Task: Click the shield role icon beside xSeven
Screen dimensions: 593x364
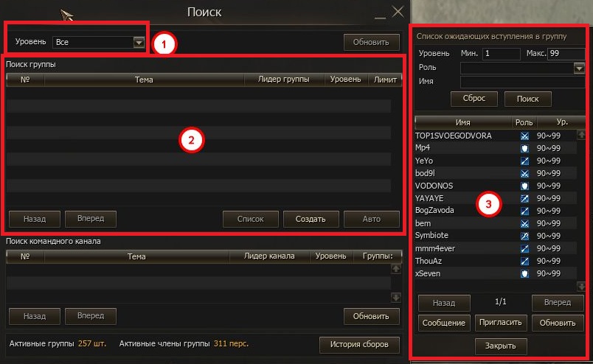Action: pos(525,273)
